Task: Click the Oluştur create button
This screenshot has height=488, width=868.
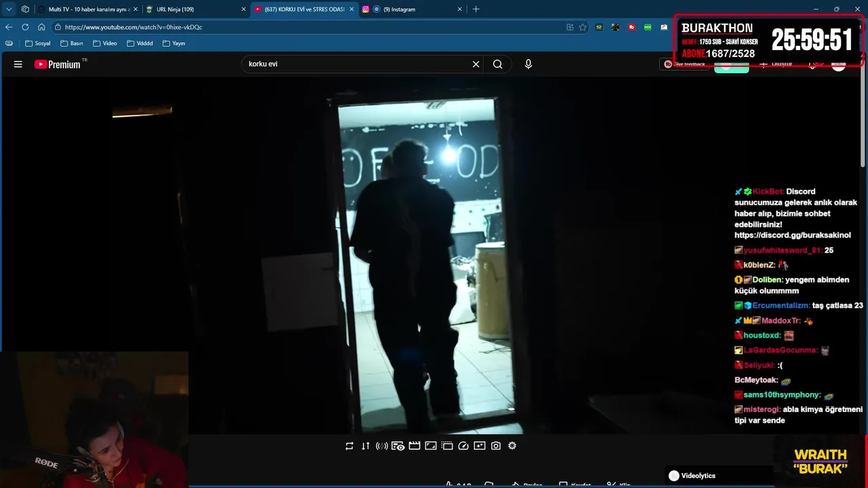Action: (776, 64)
